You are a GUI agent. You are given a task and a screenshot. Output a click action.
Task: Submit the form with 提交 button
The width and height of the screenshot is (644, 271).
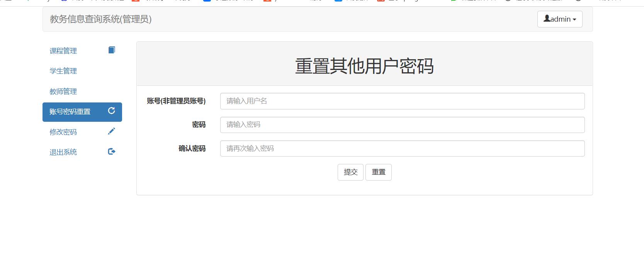click(x=350, y=172)
